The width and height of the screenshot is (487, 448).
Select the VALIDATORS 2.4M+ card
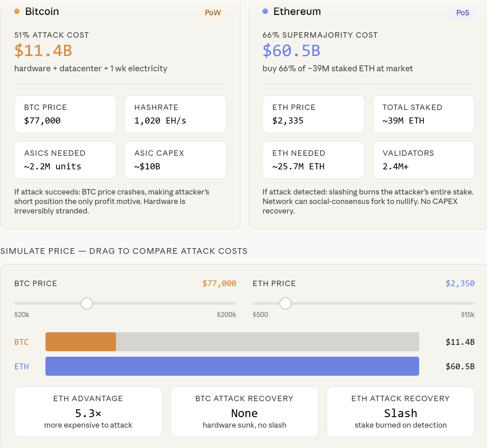click(x=424, y=160)
